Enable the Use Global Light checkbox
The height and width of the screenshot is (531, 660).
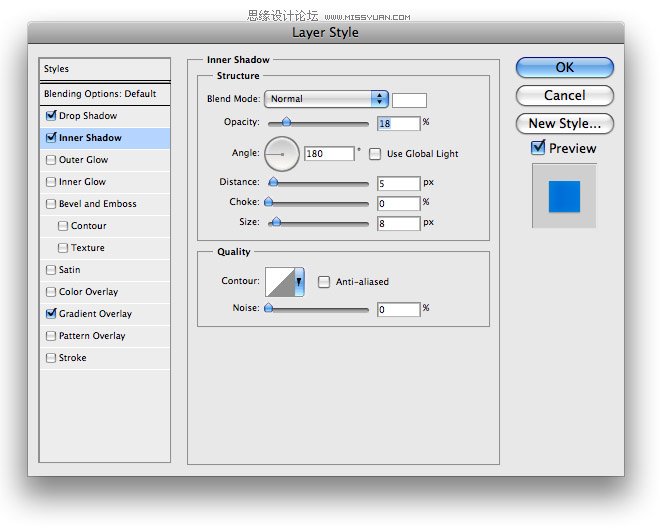375,154
